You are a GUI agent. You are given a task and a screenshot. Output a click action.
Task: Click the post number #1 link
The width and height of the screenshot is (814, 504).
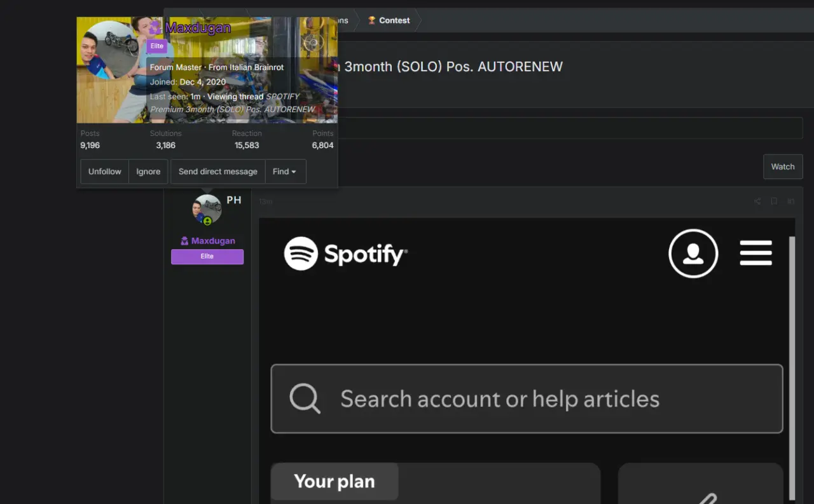791,201
